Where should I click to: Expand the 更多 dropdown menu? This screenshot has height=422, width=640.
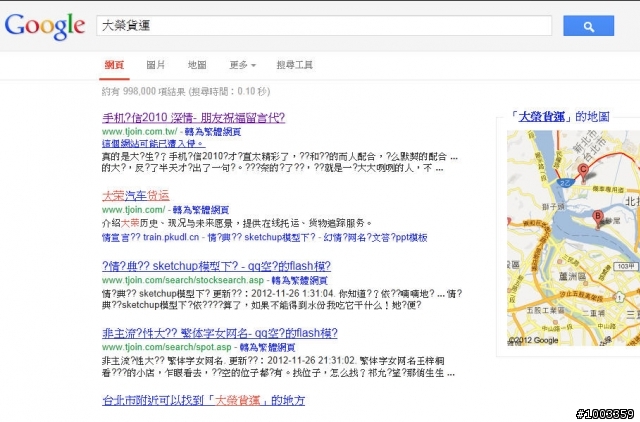point(242,65)
